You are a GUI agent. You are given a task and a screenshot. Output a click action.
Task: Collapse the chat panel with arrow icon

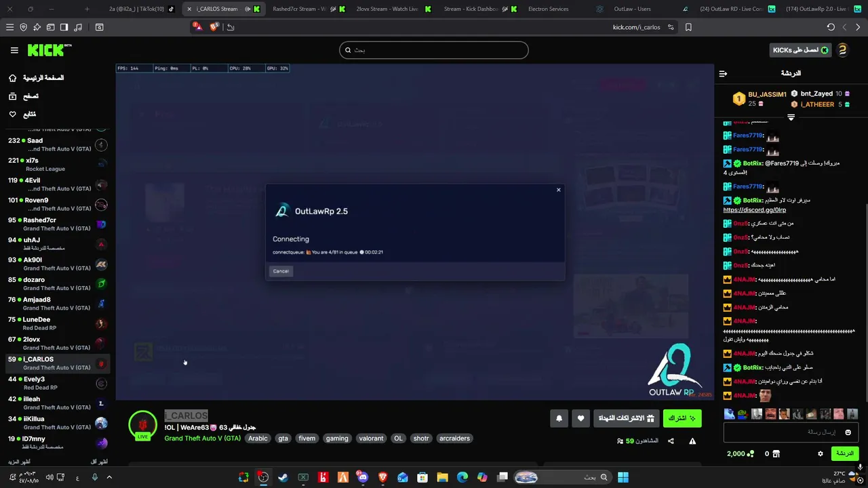723,73
